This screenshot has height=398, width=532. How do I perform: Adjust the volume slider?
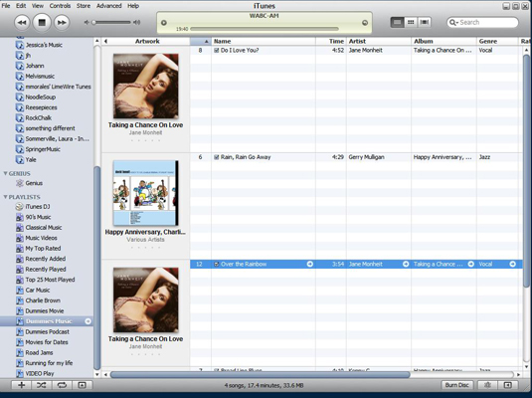pos(111,23)
